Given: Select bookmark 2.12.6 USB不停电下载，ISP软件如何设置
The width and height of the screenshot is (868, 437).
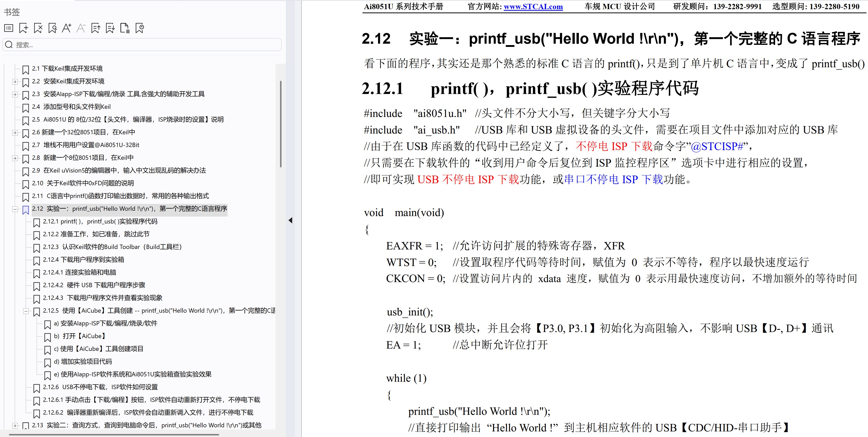Looking at the screenshot, I should (x=100, y=387).
